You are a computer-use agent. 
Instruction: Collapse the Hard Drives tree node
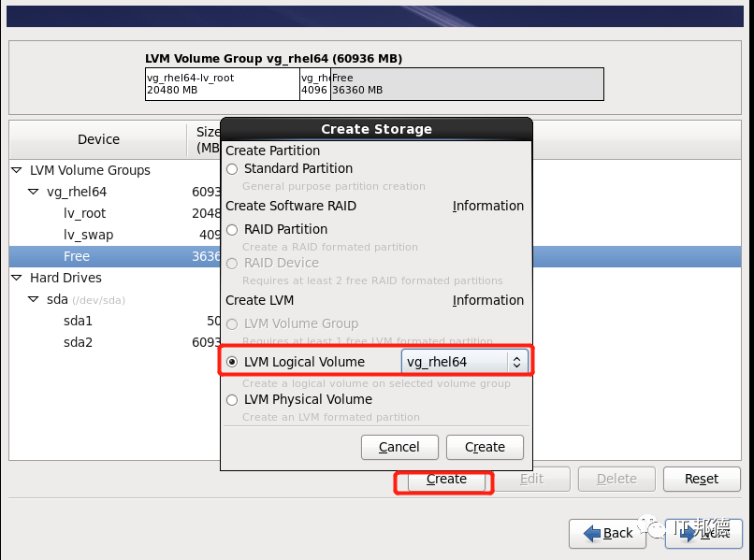coord(17,278)
